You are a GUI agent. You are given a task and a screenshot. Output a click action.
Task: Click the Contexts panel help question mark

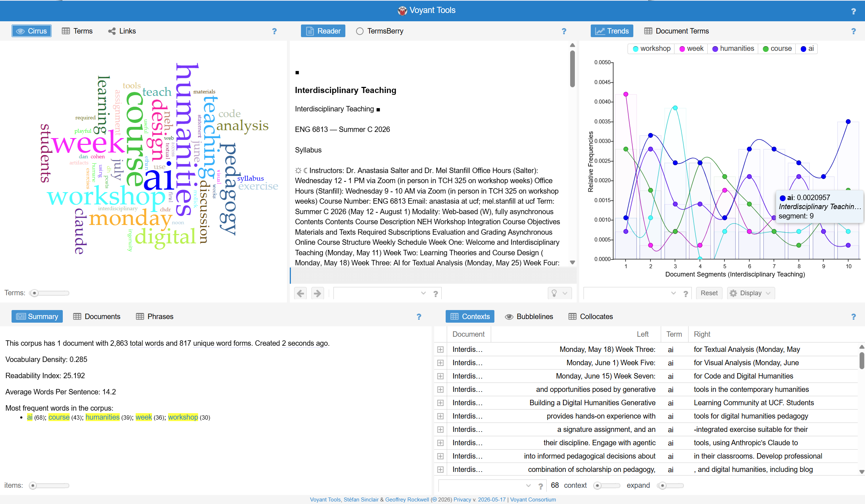pyautogui.click(x=853, y=317)
